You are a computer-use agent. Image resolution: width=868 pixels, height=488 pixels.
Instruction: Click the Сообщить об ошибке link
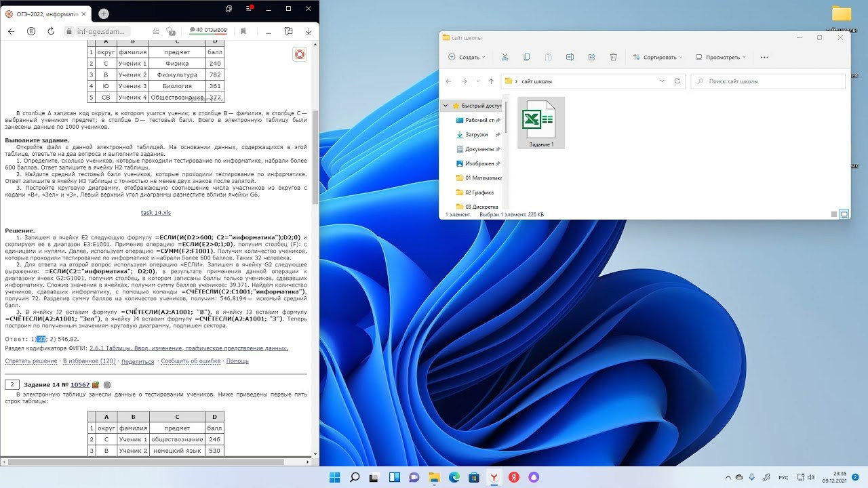coord(191,361)
